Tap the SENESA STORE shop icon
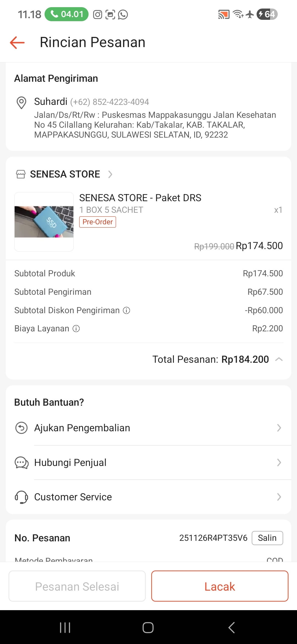 tap(21, 174)
